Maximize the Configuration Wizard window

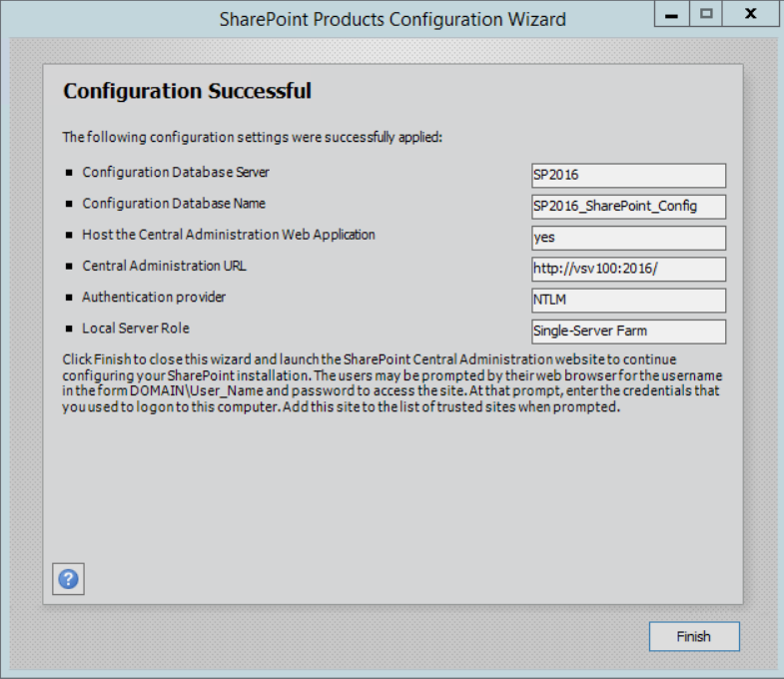(x=706, y=14)
